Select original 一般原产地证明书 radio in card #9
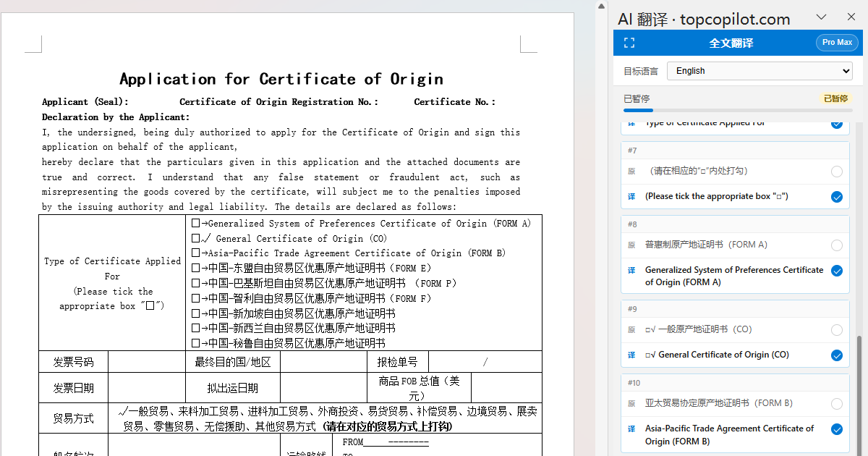 tap(837, 330)
